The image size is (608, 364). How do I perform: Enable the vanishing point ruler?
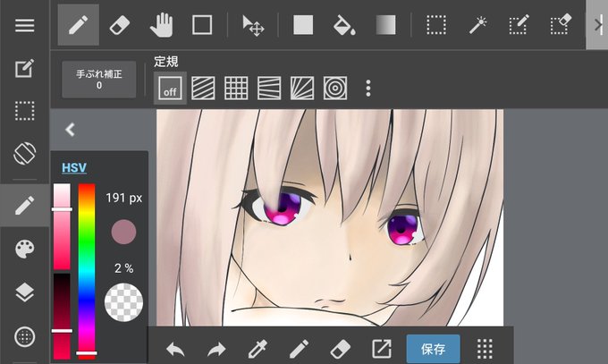[269, 88]
